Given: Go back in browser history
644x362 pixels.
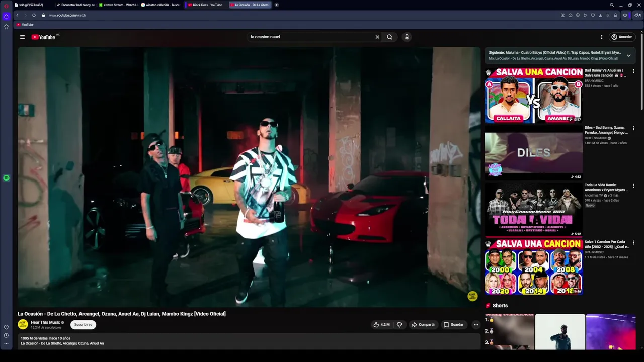Looking at the screenshot, I should pyautogui.click(x=17, y=15).
